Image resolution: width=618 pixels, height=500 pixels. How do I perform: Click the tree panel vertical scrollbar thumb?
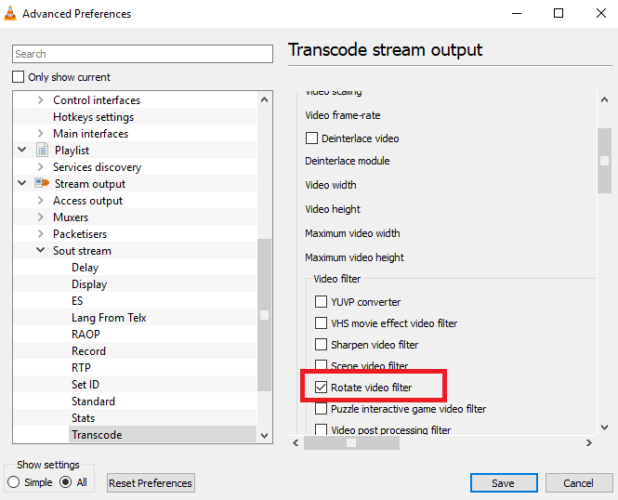pos(264,315)
